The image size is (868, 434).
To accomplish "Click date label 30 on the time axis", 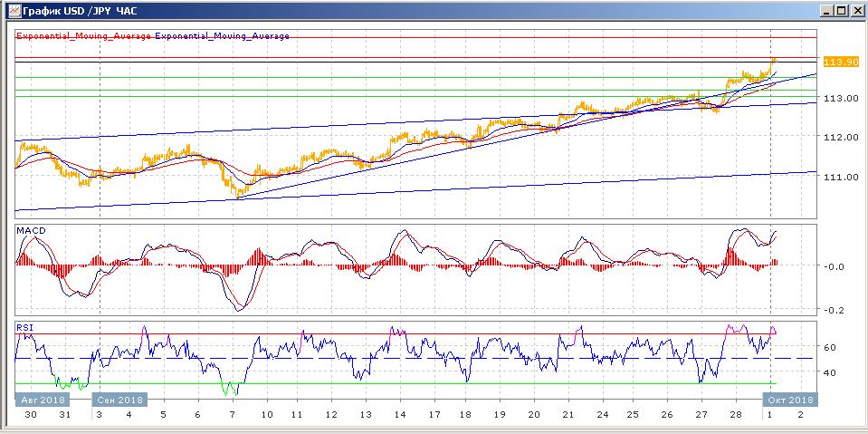I will coord(31,415).
